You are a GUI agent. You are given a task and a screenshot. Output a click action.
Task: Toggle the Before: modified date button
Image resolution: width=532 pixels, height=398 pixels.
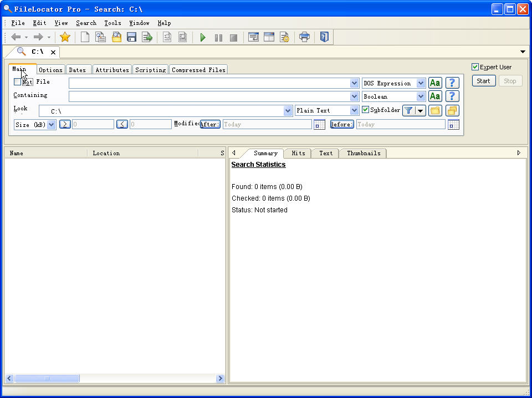(342, 124)
